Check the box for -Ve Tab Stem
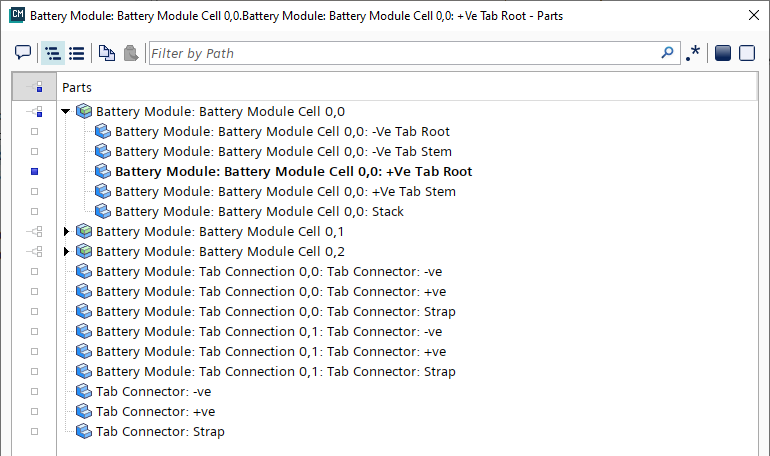770x456 pixels. pyautogui.click(x=34, y=151)
